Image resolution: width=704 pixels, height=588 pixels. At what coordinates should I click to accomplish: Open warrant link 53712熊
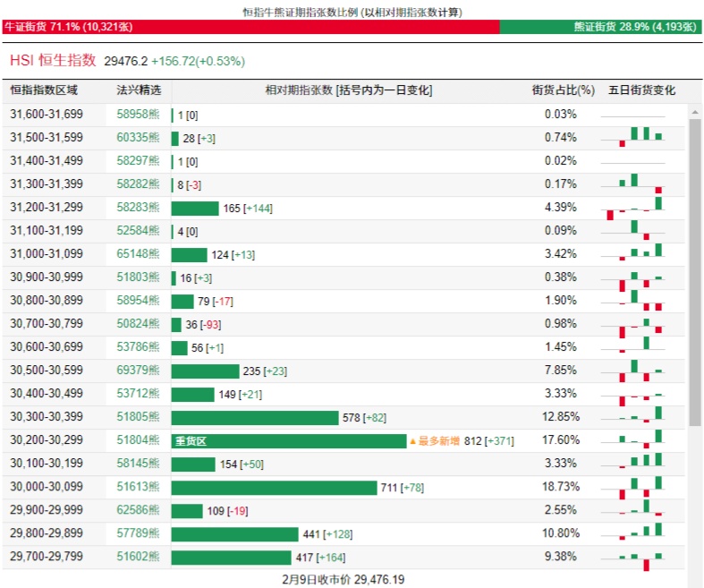coord(138,394)
